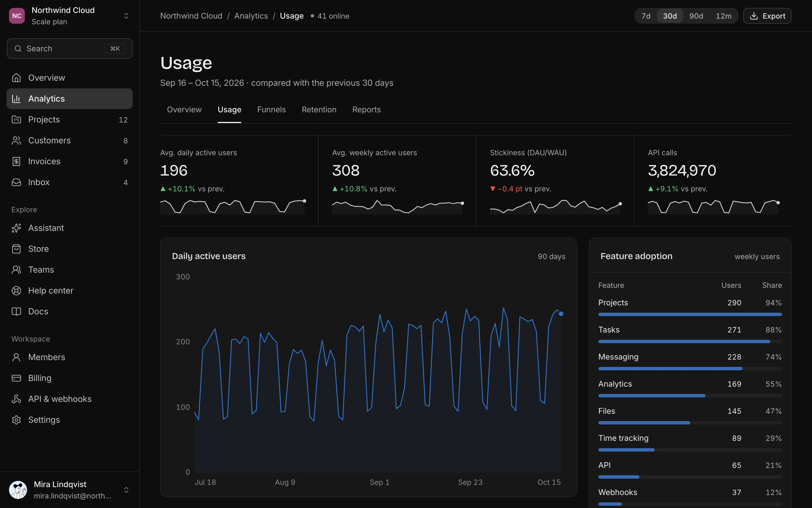The image size is (812, 508).
Task: Switch to the Reports tab
Action: 367,110
